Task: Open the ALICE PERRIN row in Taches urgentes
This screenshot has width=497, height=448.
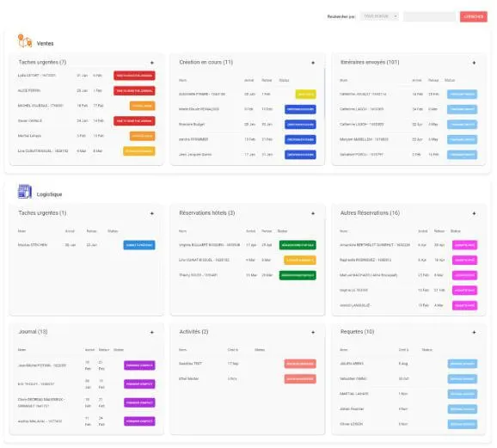Action: tap(86, 90)
